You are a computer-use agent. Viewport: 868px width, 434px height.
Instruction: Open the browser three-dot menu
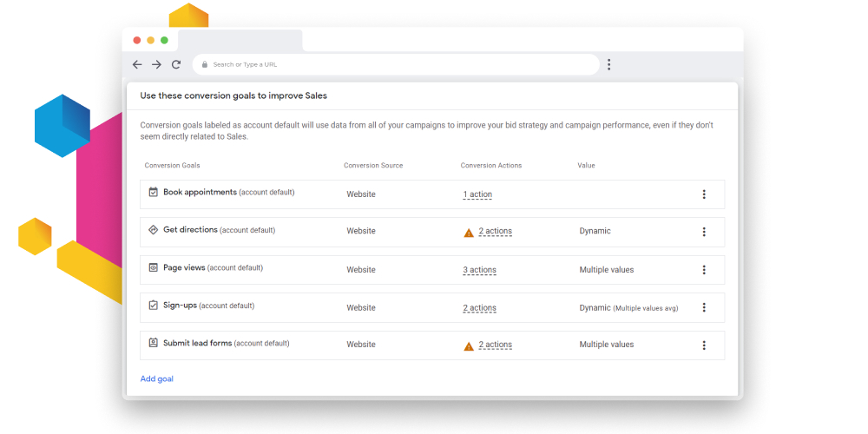609,64
